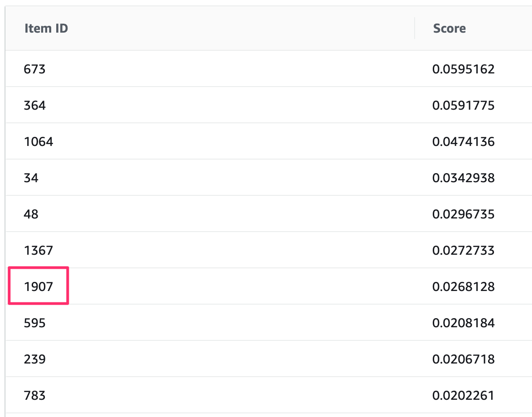532x417 pixels.
Task: Click the highlighted Item ID 1907
Action: point(38,287)
